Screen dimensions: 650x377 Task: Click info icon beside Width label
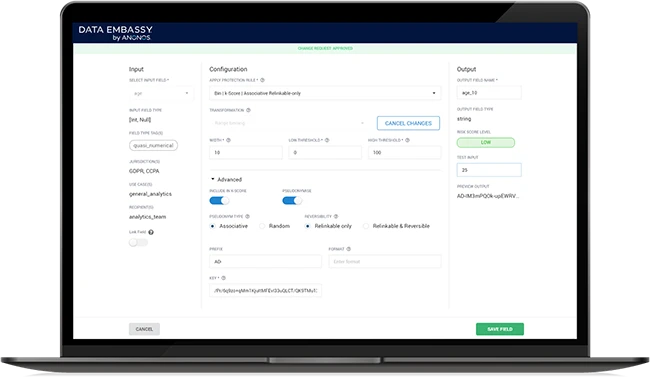[228, 140]
